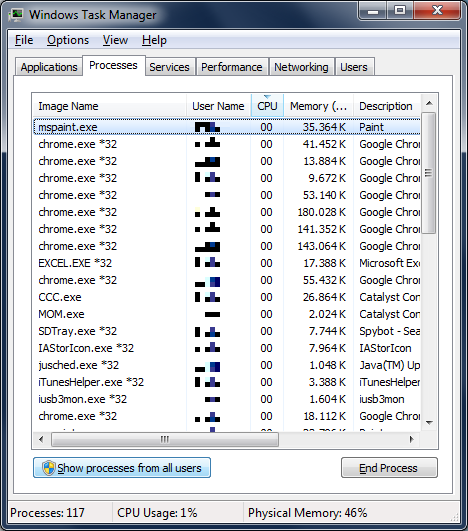The width and height of the screenshot is (468, 531).
Task: Open the Performance tab
Action: (x=232, y=67)
